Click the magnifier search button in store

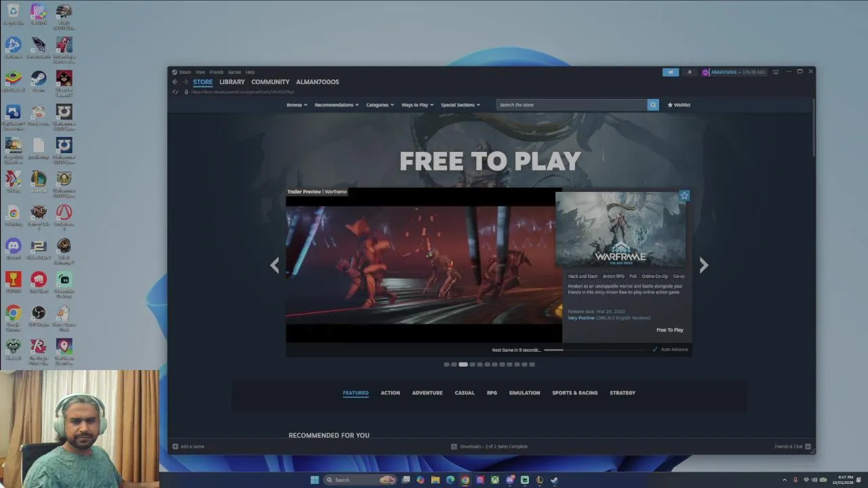pos(653,105)
